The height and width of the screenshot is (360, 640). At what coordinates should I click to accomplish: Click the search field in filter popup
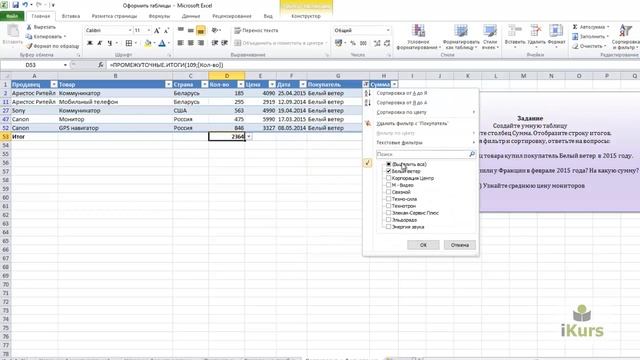point(426,154)
